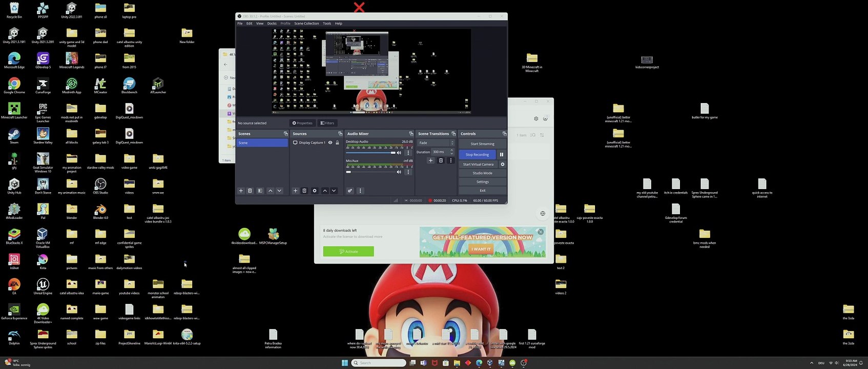This screenshot has width=868, height=369.
Task: Click Activate button in downloader window
Action: [348, 252]
